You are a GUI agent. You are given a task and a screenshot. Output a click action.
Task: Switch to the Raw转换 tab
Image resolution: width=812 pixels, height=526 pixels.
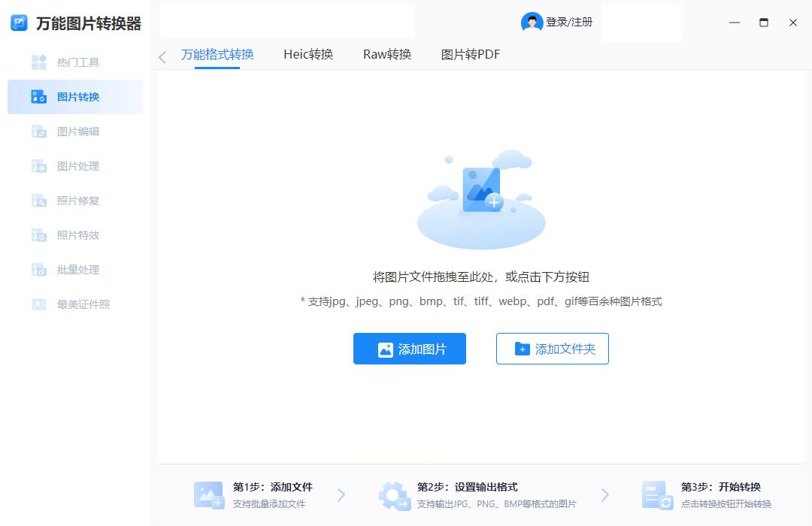pyautogui.click(x=387, y=54)
